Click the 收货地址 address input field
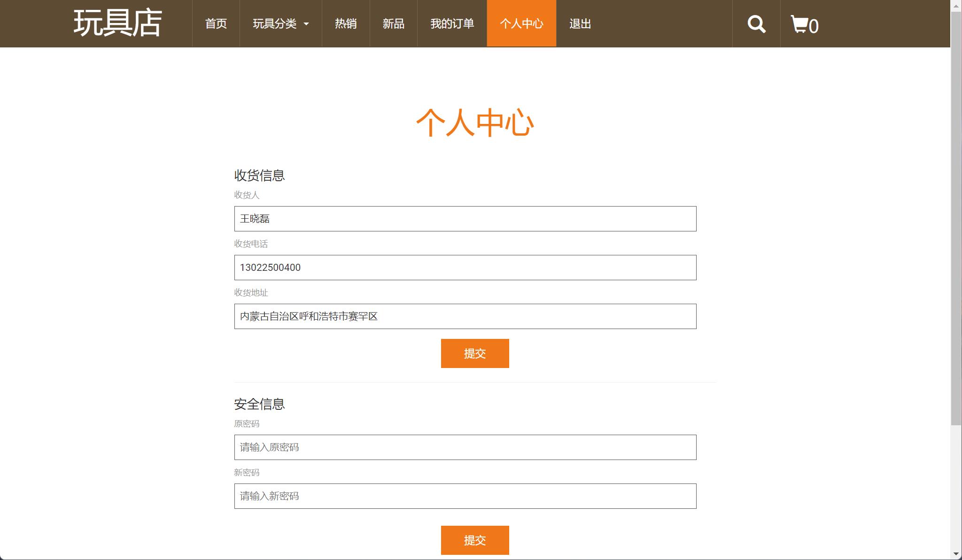The height and width of the screenshot is (560, 962). (x=465, y=316)
